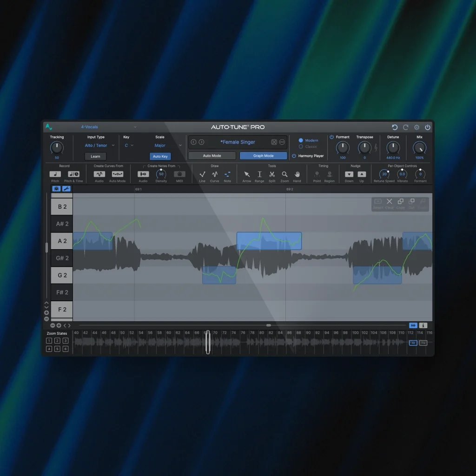This screenshot has width=476, height=476.
Task: Switch to Graph Mode
Action: point(263,156)
